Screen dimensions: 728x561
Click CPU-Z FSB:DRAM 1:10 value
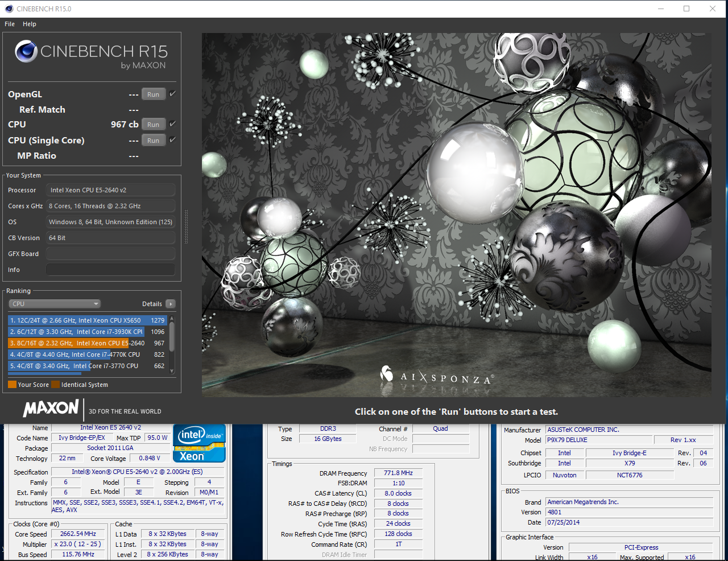point(398,483)
